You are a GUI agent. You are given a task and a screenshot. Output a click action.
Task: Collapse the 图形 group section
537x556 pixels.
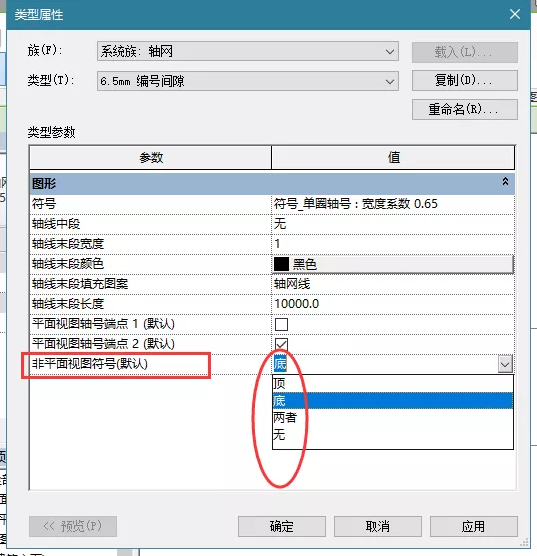pos(505,182)
